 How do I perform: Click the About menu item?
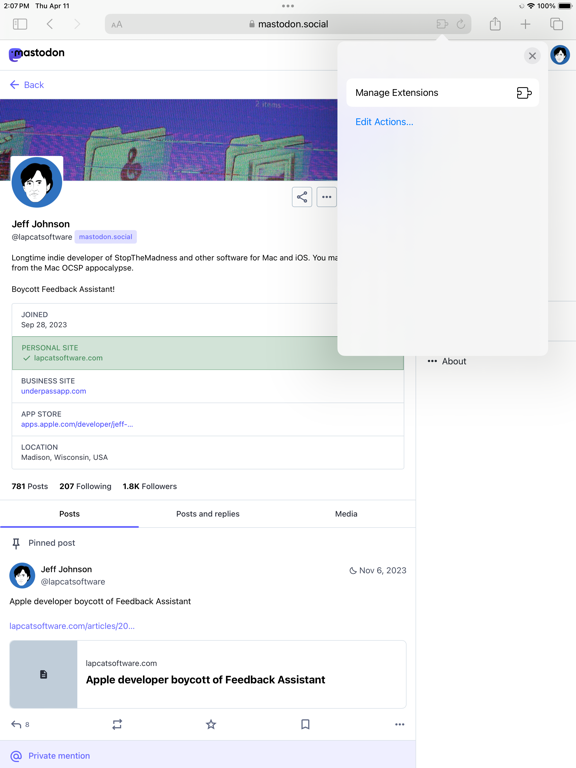point(447,361)
